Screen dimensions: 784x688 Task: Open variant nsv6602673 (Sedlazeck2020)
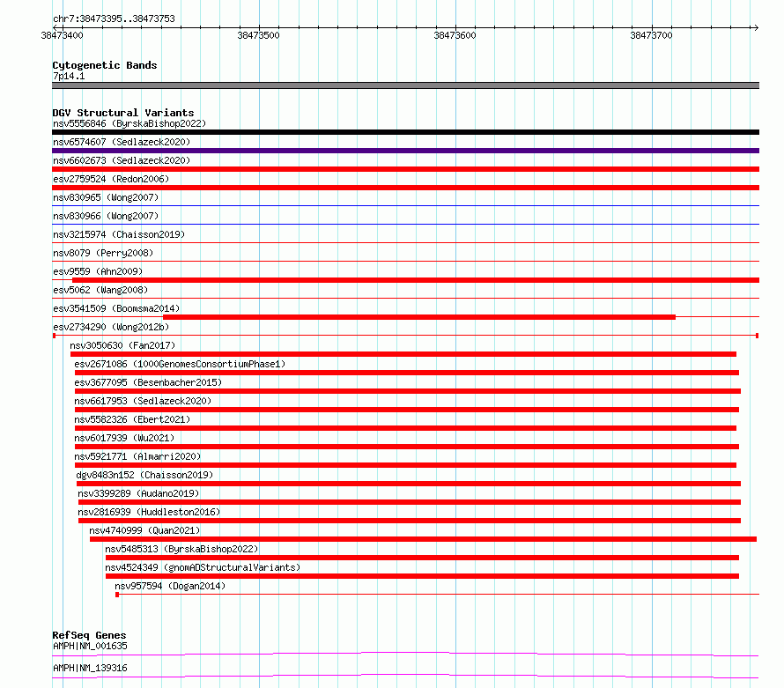click(x=122, y=160)
